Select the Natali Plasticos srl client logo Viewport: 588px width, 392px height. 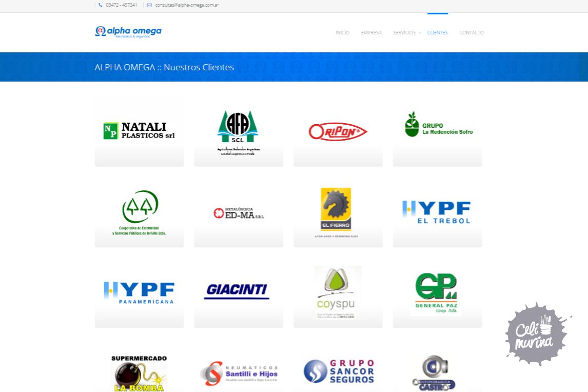139,131
